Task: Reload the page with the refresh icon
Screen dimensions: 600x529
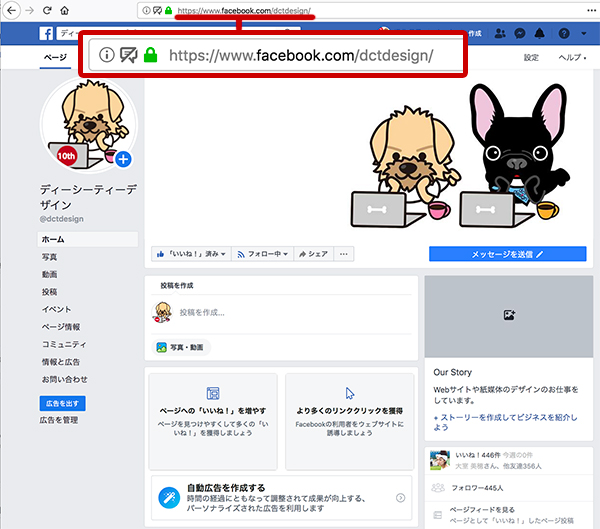Action: [x=47, y=10]
